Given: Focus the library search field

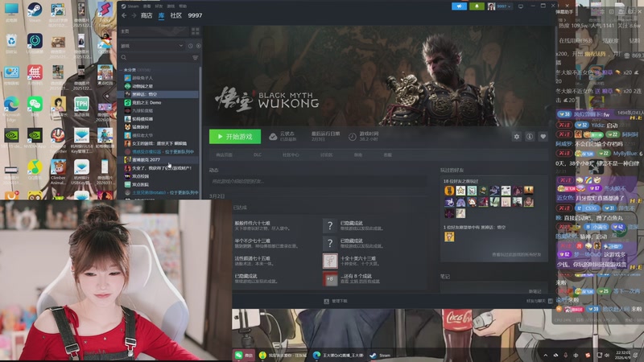Looking at the screenshot, I should pyautogui.click(x=155, y=58).
